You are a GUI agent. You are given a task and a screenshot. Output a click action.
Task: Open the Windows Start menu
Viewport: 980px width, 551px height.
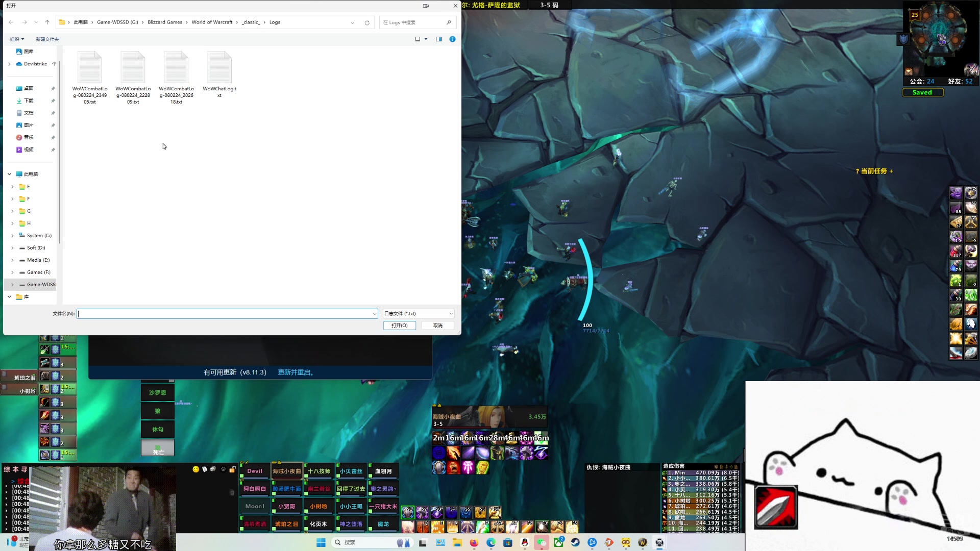point(321,542)
